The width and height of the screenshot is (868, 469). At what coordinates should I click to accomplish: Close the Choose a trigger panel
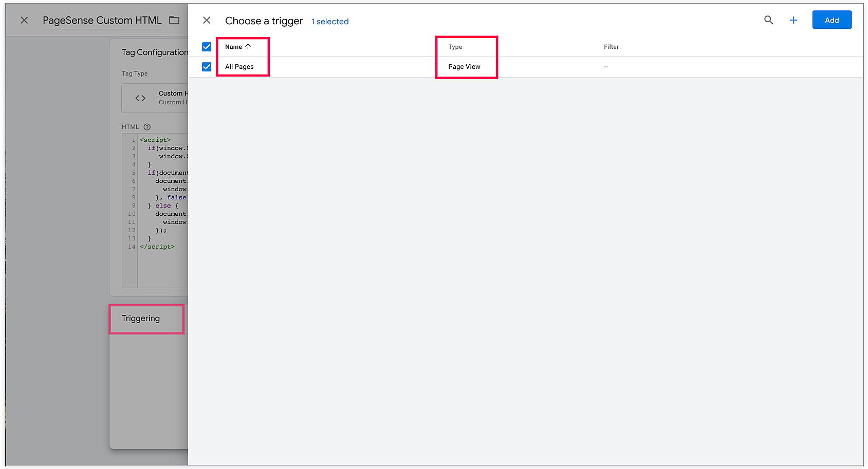tap(207, 21)
